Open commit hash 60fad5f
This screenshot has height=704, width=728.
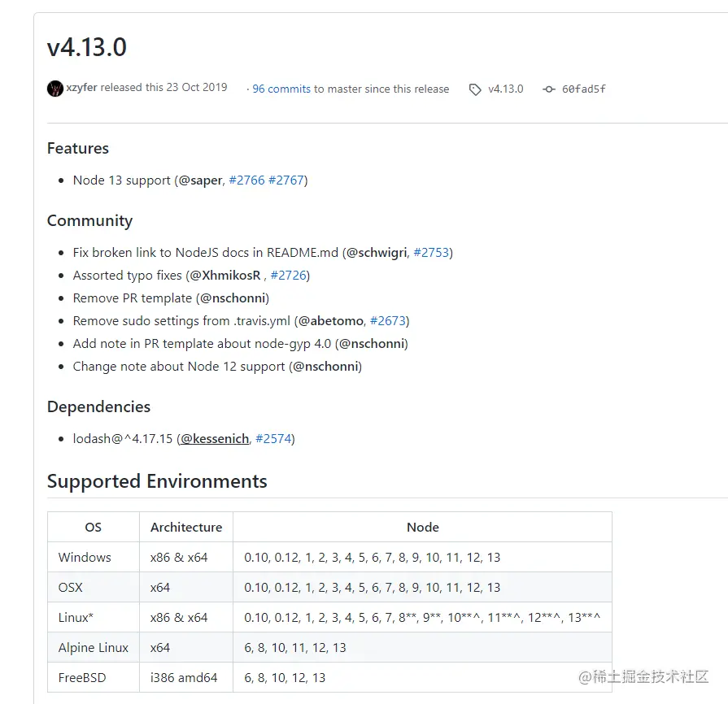point(583,89)
